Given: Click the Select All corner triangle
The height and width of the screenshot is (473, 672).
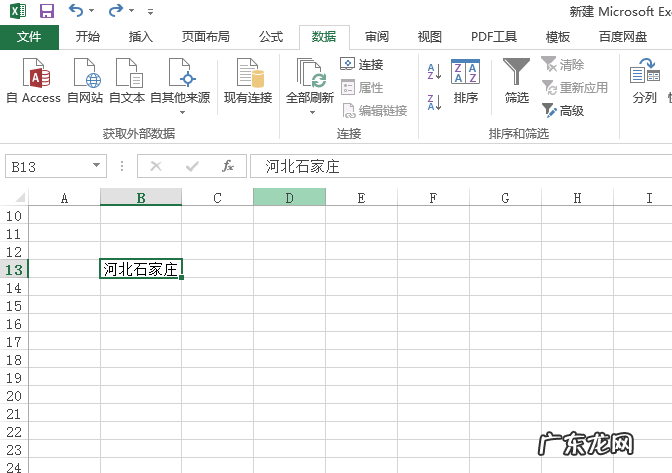Looking at the screenshot, I should (x=20, y=197).
